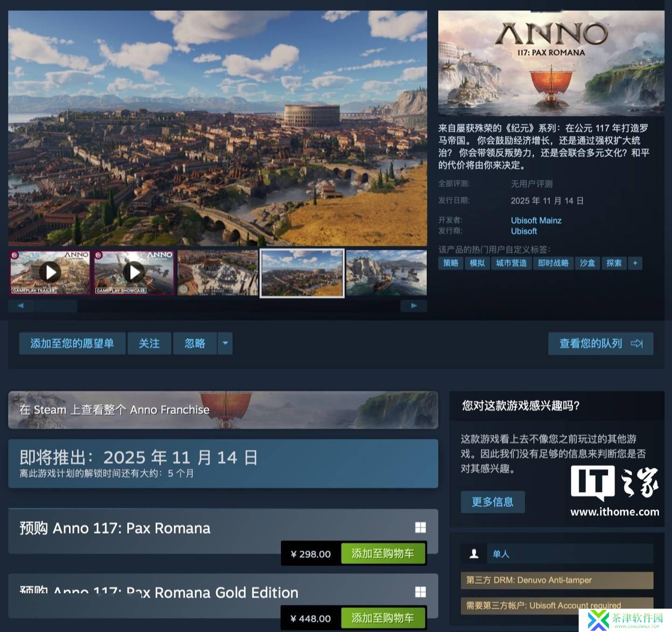Open the sailing ship cliff thumbnail
Screen dimensions: 672x632
pyautogui.click(x=386, y=273)
